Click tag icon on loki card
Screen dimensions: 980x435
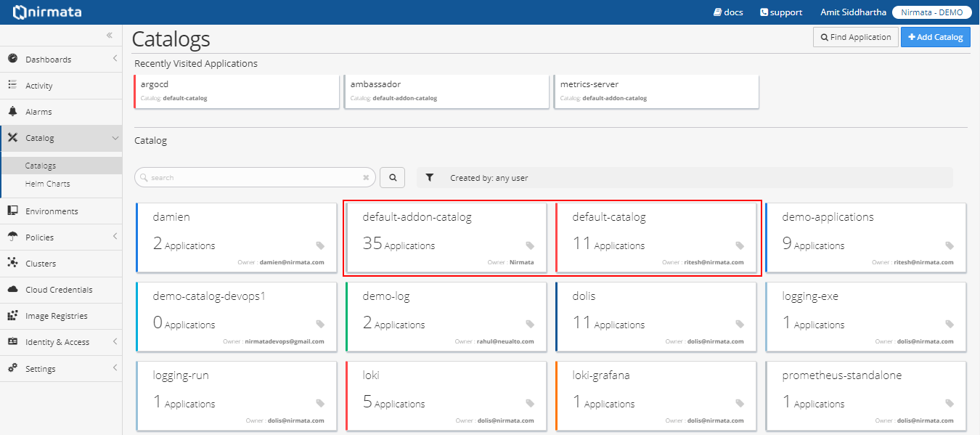tap(530, 404)
